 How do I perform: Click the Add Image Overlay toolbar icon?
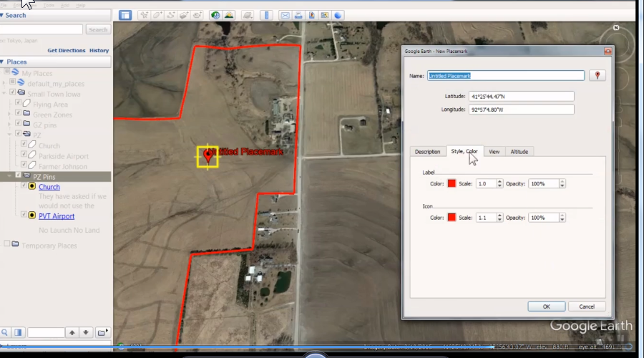coord(184,15)
